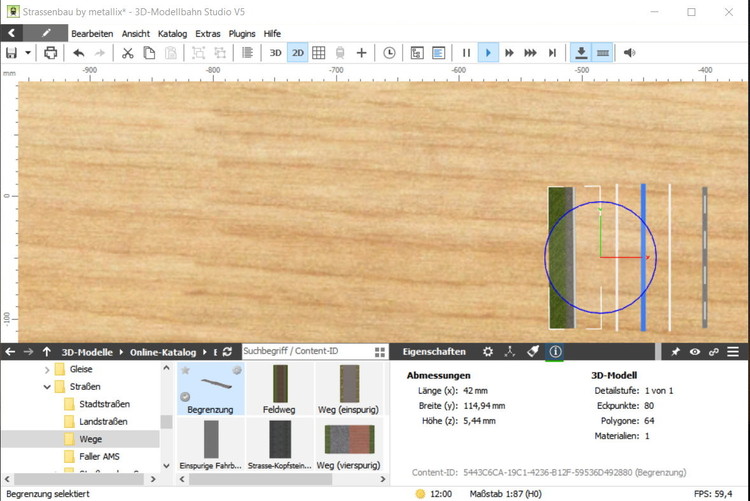
Task: Collapse the Straßen folder in tree
Action: point(47,386)
